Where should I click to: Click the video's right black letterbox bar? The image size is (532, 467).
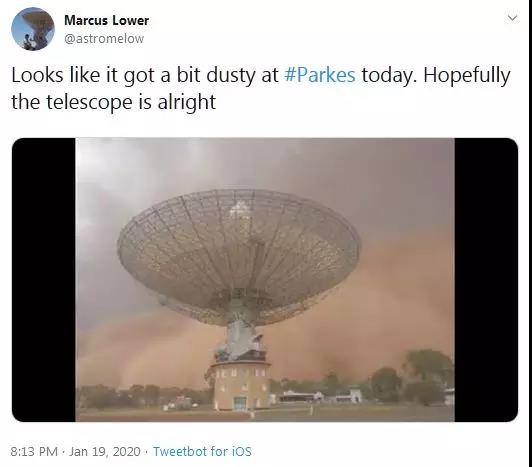pos(486,280)
